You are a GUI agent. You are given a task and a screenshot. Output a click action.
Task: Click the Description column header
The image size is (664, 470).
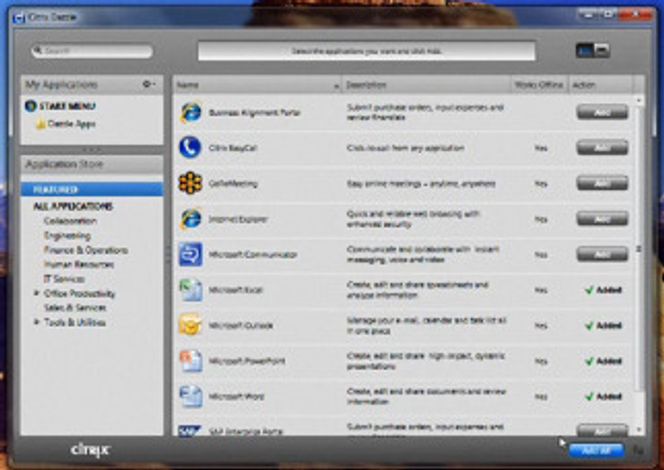tap(426, 85)
